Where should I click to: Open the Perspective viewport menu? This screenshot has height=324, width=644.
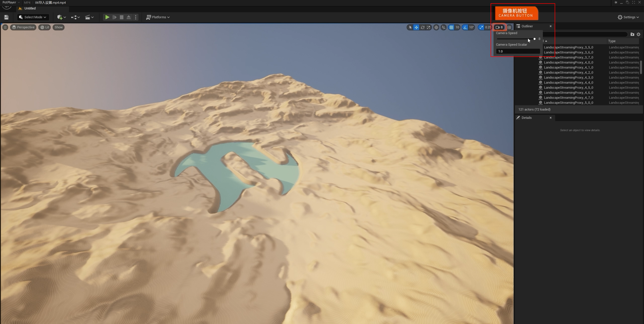coord(23,27)
